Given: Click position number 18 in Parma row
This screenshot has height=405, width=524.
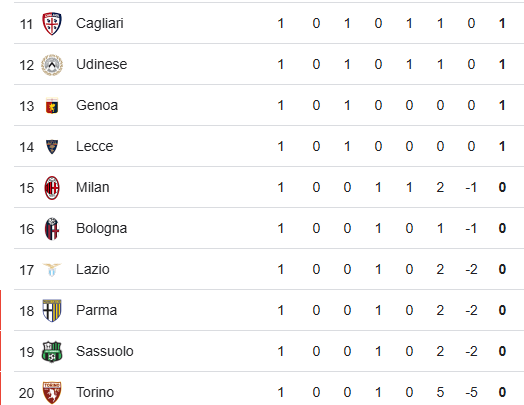Looking at the screenshot, I should click(x=27, y=311).
